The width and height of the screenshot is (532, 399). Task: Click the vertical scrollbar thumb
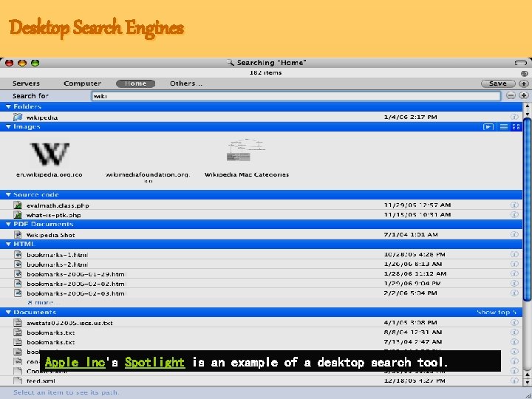(x=527, y=209)
